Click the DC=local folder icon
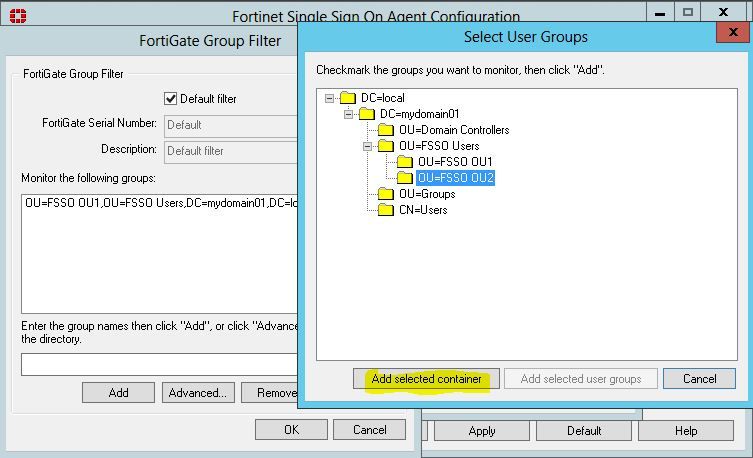 (347, 98)
